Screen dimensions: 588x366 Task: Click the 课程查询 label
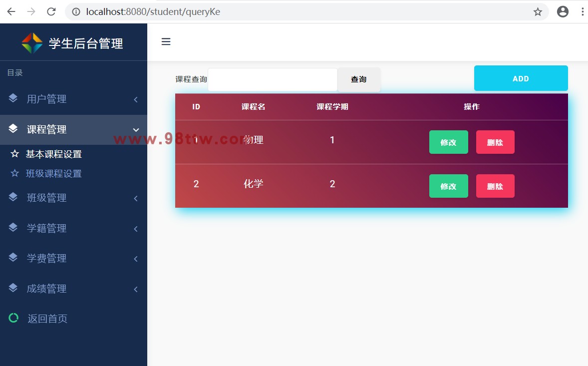[191, 79]
